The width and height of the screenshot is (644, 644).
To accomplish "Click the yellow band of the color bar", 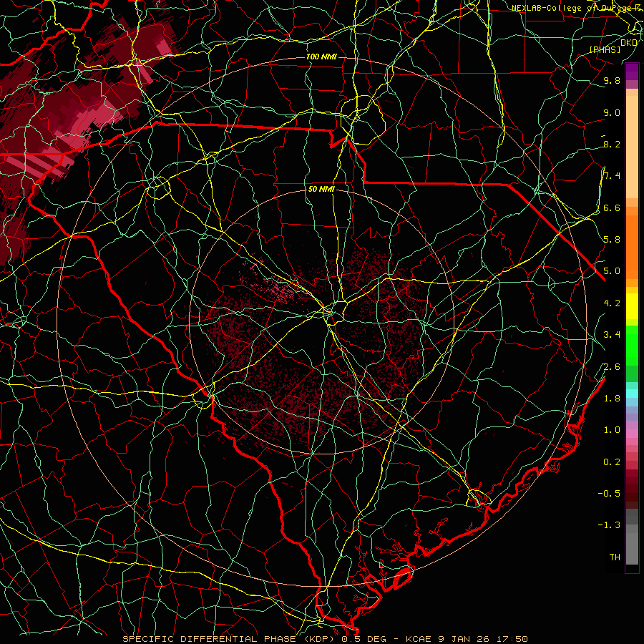I will [632, 306].
